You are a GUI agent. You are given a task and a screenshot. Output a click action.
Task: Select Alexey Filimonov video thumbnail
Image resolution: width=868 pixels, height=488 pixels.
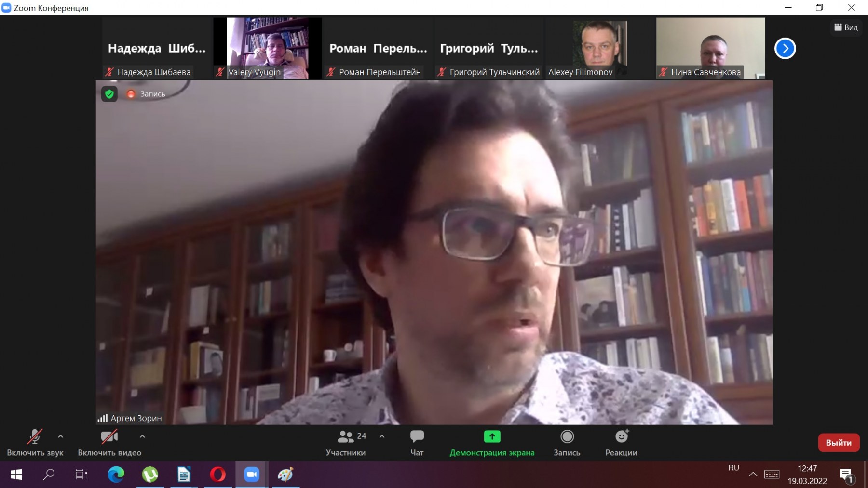coord(600,48)
